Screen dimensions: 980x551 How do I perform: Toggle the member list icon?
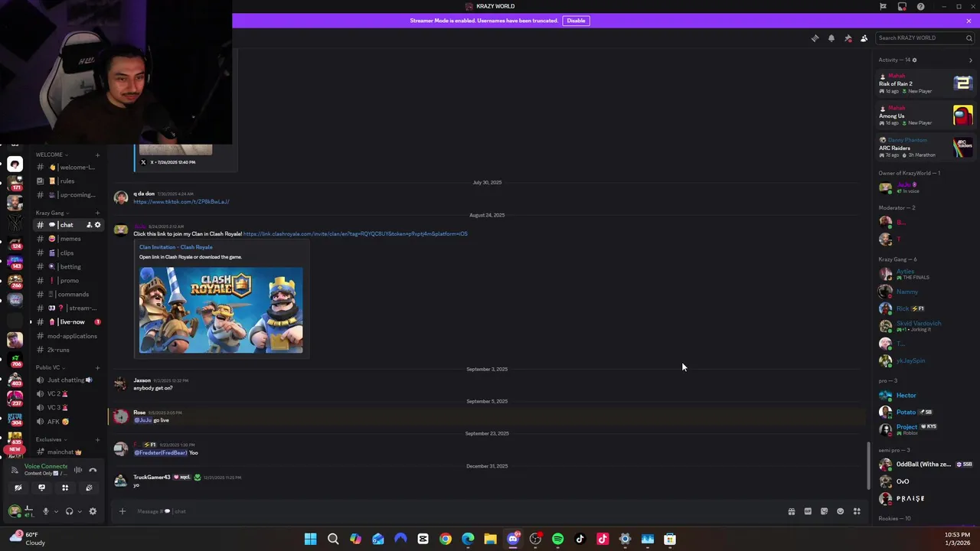864,38
